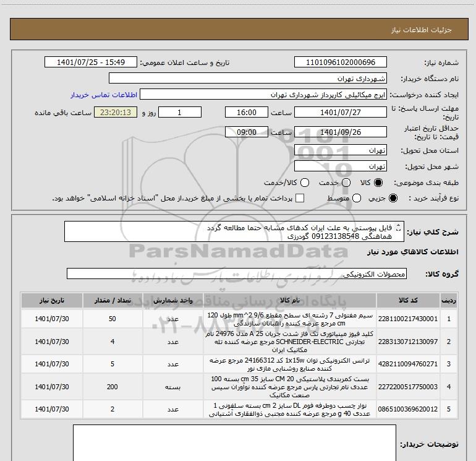Click the نام کالا column header

(x=289, y=300)
